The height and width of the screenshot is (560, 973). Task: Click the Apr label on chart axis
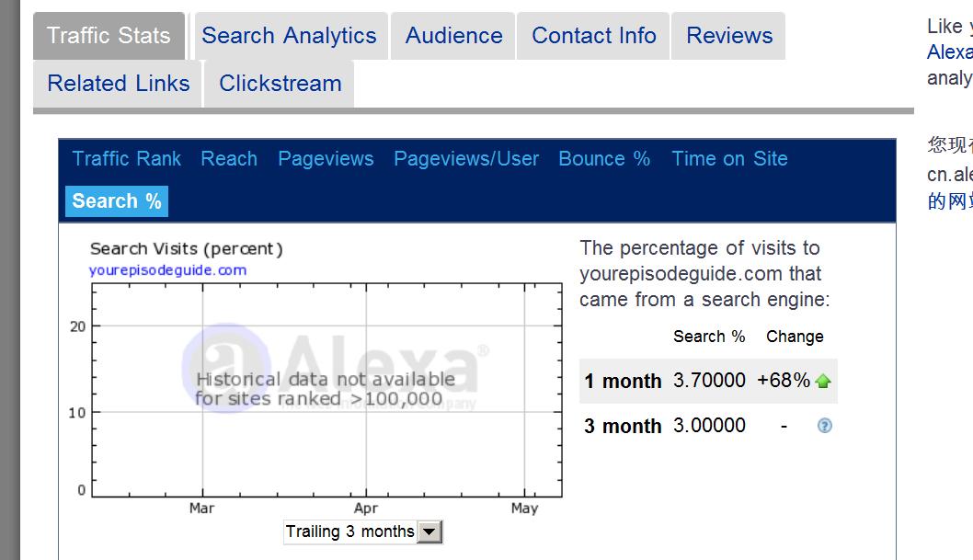coord(365,509)
